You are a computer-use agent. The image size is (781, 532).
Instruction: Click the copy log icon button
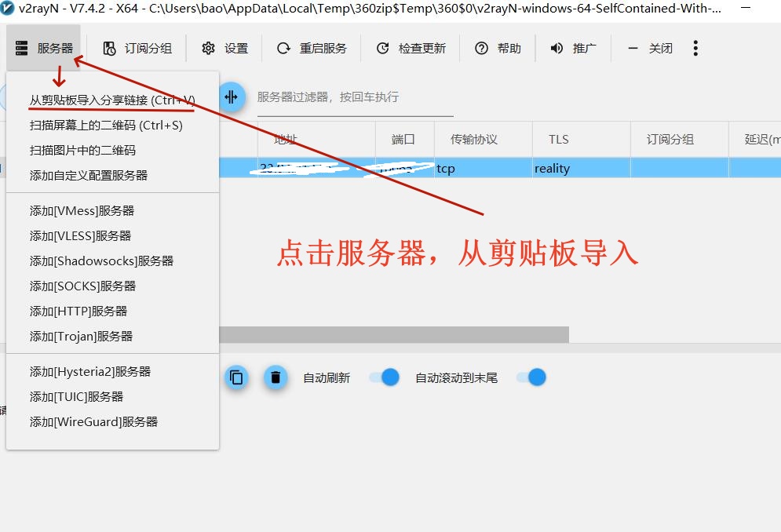(x=236, y=377)
